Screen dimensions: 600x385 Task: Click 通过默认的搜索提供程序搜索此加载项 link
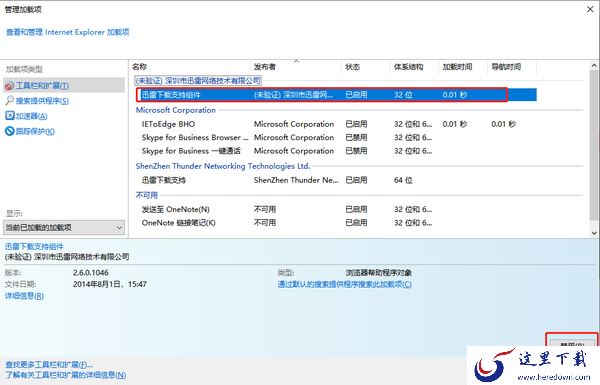pyautogui.click(x=344, y=284)
